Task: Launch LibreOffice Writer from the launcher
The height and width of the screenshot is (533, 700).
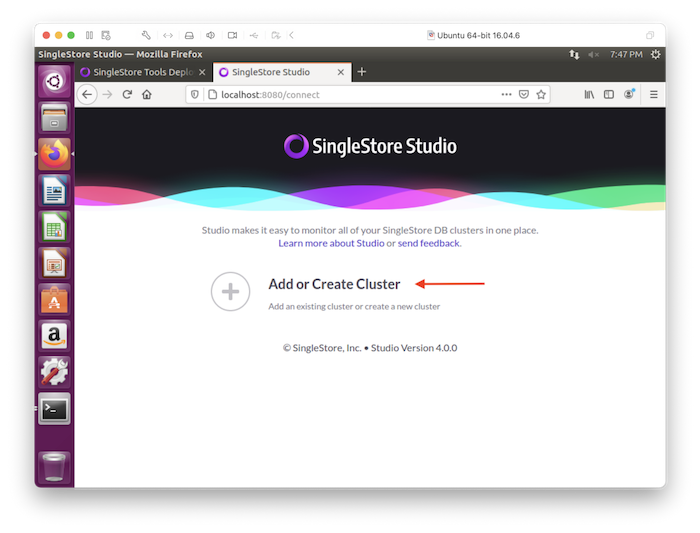Action: coord(54,191)
